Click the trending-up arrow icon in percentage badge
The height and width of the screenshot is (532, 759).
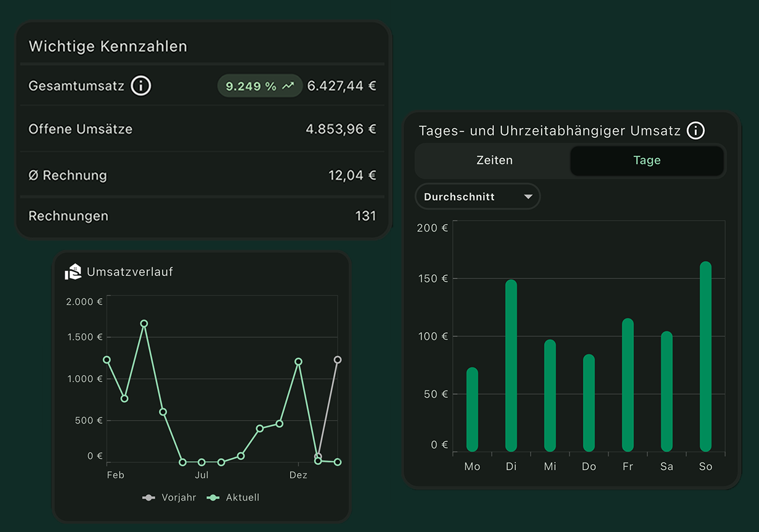click(288, 86)
